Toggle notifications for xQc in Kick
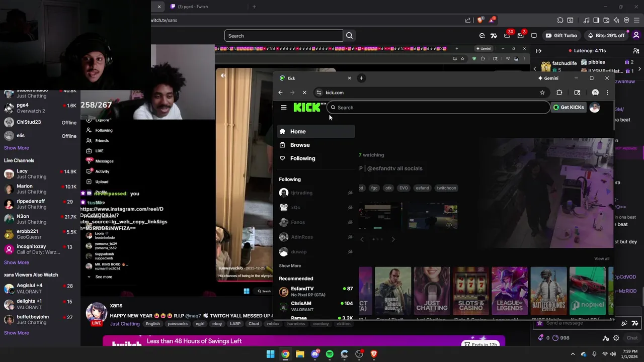 [350, 207]
